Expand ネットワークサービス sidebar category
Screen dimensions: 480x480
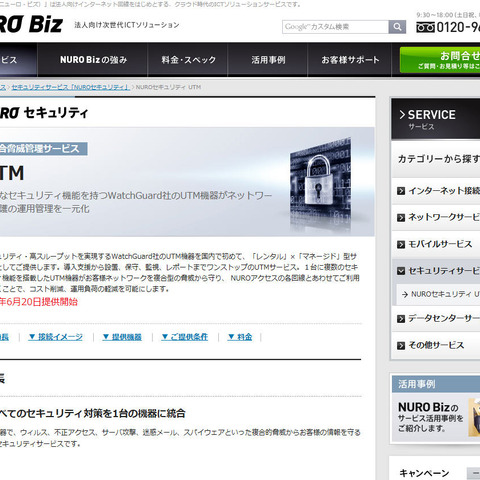[x=436, y=217]
